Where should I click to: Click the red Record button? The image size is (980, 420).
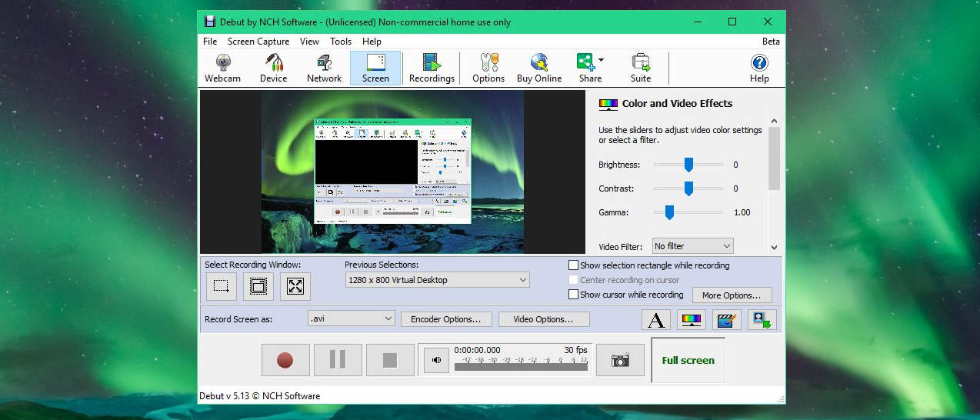tap(285, 360)
